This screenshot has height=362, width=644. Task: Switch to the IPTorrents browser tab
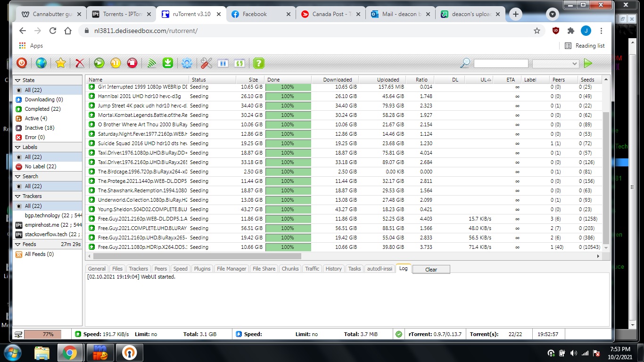click(121, 14)
